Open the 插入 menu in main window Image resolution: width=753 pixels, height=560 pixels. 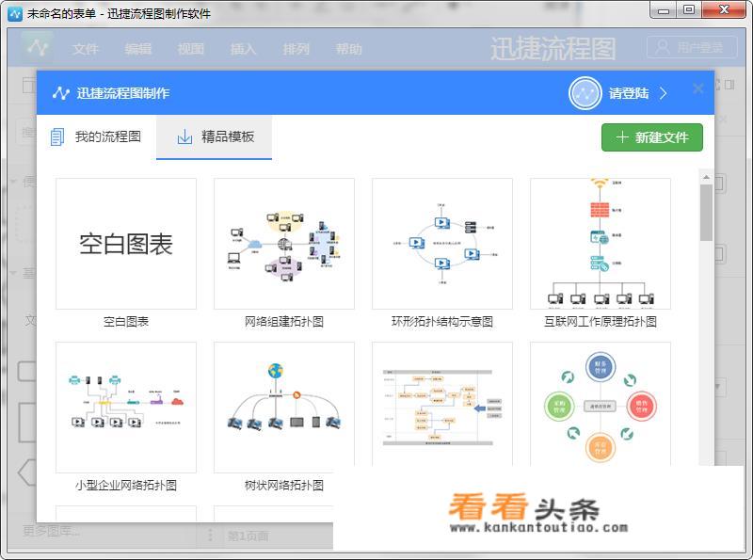point(244,49)
